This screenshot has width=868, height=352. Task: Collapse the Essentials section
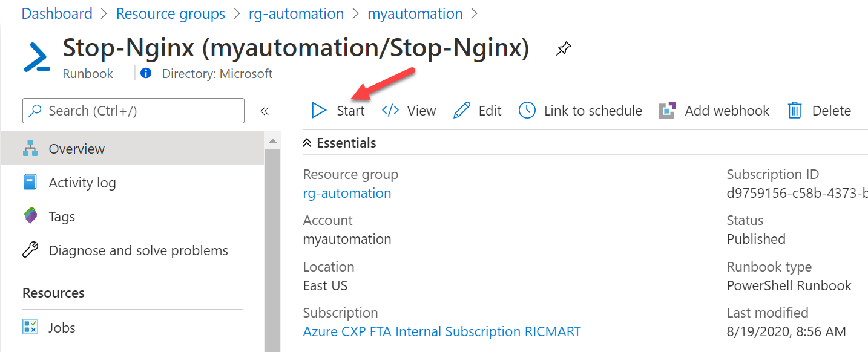(307, 143)
